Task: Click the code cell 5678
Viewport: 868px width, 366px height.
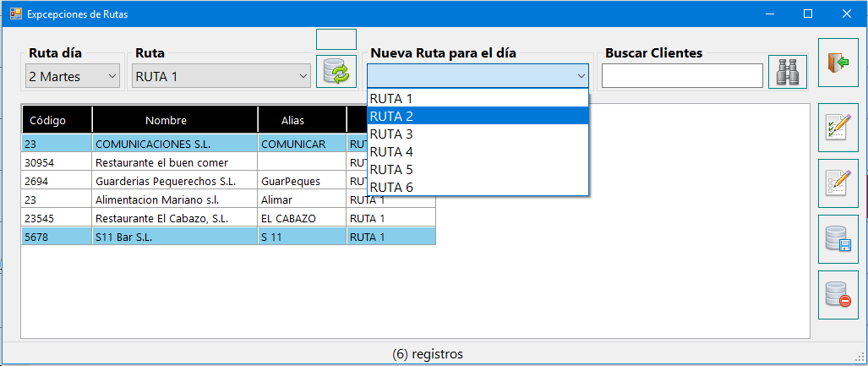Action: point(57,237)
